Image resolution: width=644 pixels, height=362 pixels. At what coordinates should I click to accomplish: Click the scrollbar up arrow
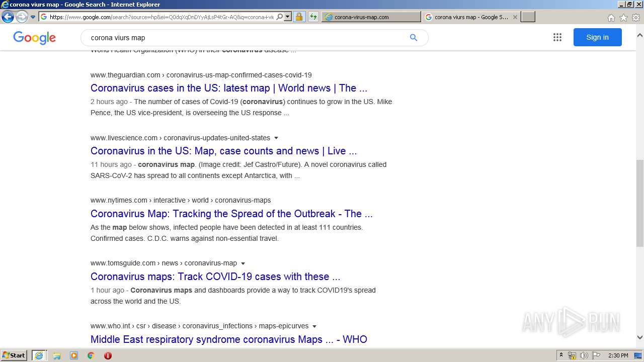coord(640,36)
